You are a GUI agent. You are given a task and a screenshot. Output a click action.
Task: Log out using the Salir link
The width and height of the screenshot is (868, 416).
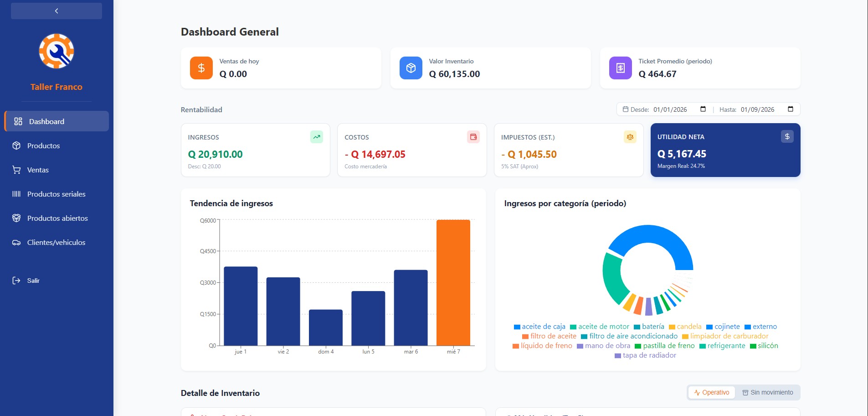coord(33,281)
